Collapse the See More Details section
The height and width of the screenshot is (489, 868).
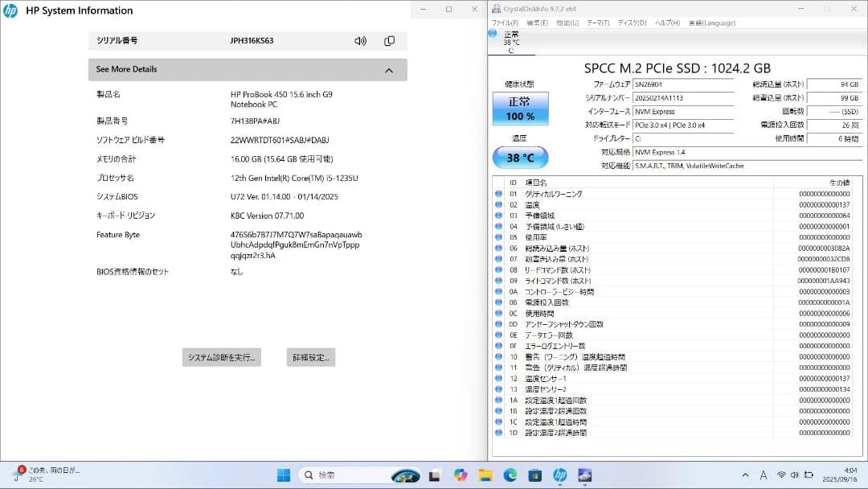(x=389, y=70)
